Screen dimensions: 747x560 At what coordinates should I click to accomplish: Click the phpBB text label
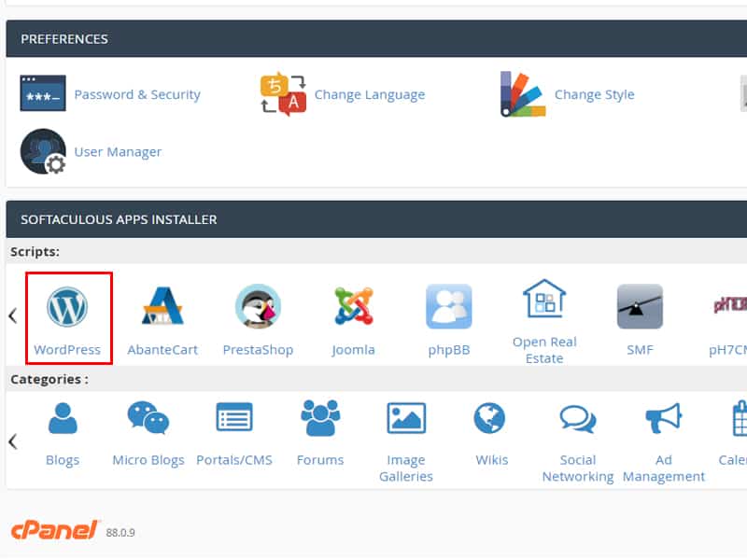pyautogui.click(x=449, y=349)
